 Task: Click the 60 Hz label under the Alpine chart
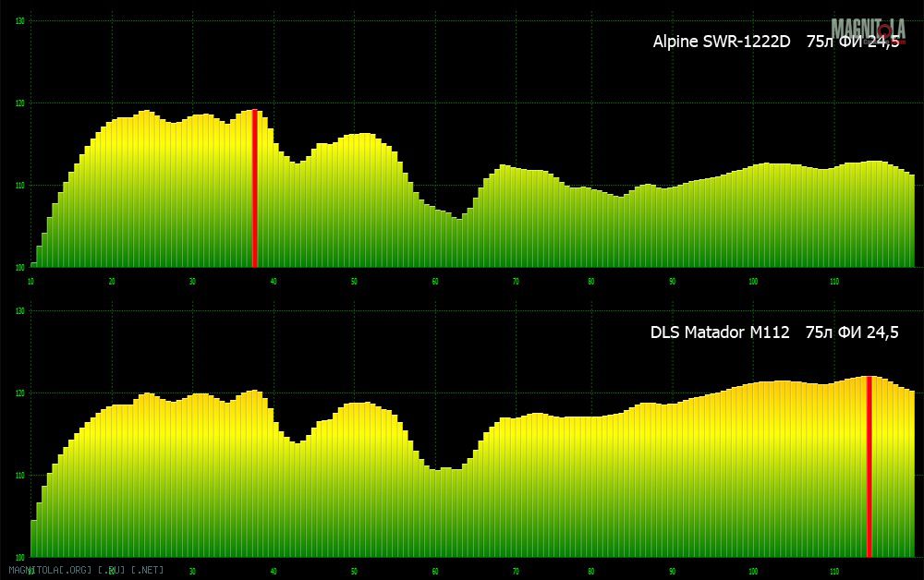[434, 281]
